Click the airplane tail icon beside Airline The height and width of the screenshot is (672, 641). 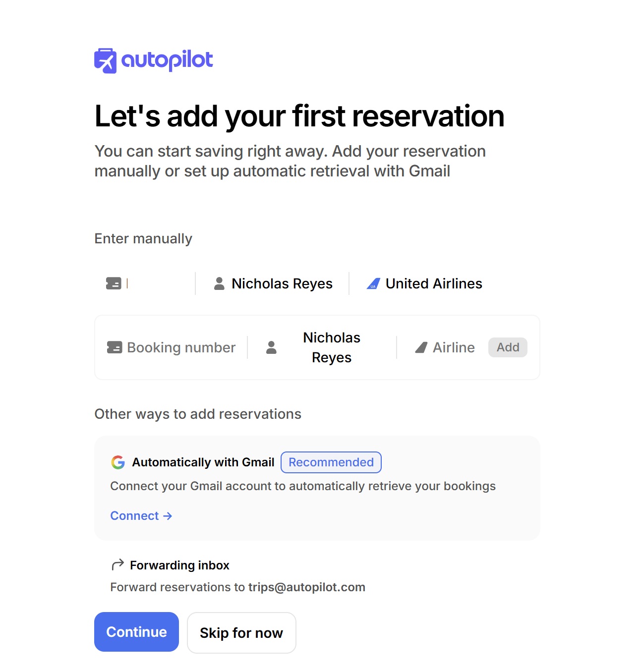click(421, 347)
